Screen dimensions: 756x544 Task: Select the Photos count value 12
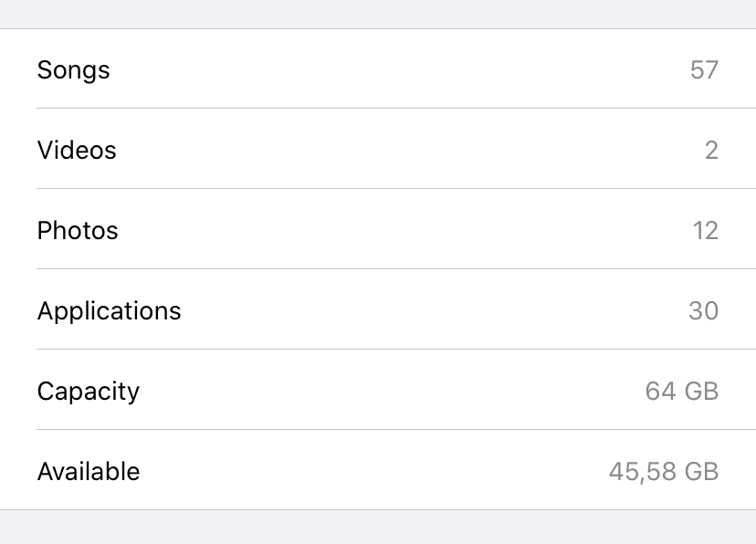tap(705, 231)
